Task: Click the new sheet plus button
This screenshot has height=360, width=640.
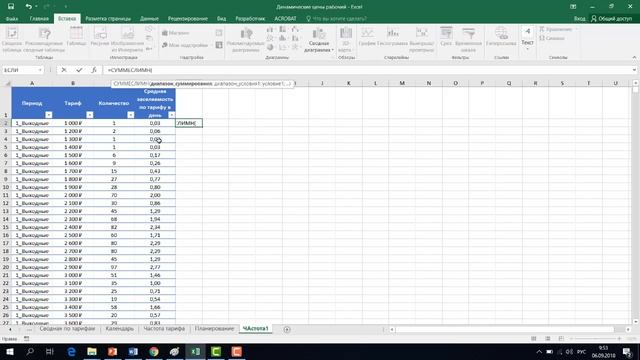Action: pos(287,329)
